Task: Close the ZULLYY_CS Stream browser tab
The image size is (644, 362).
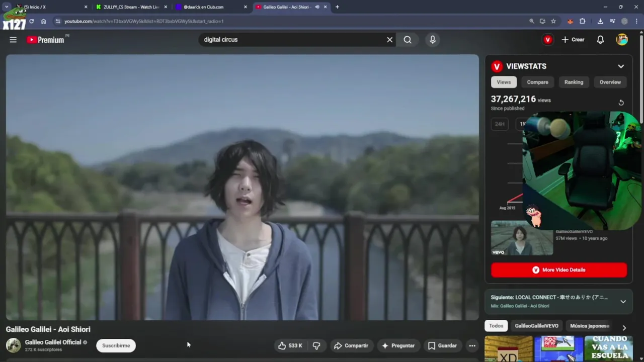Action: tap(166, 7)
